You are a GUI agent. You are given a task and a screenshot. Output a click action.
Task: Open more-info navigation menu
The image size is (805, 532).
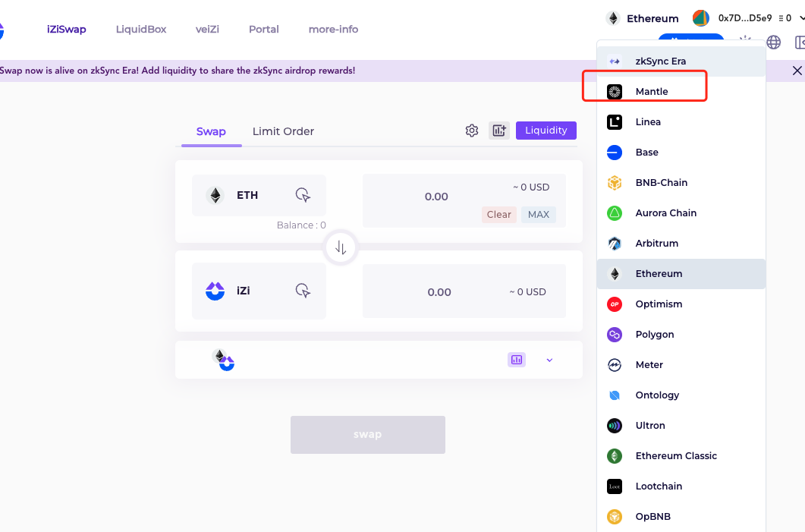click(x=333, y=30)
